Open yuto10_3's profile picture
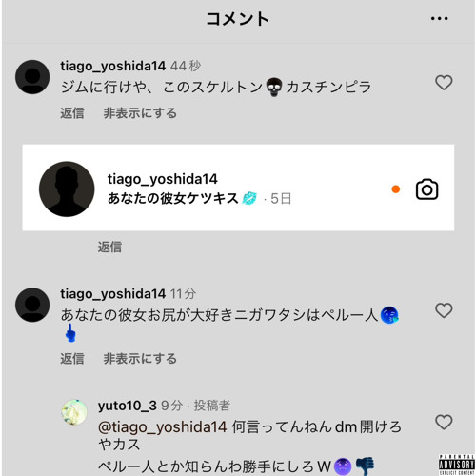 74,412
